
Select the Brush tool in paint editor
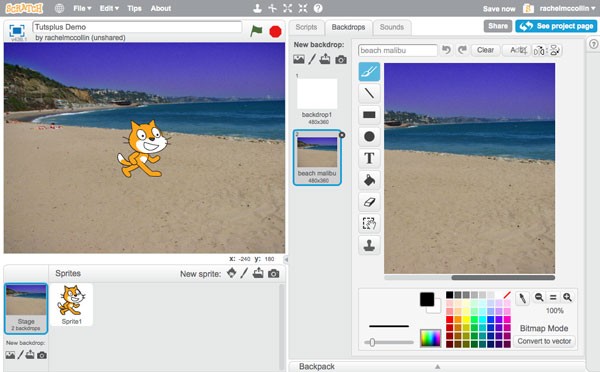tap(369, 72)
